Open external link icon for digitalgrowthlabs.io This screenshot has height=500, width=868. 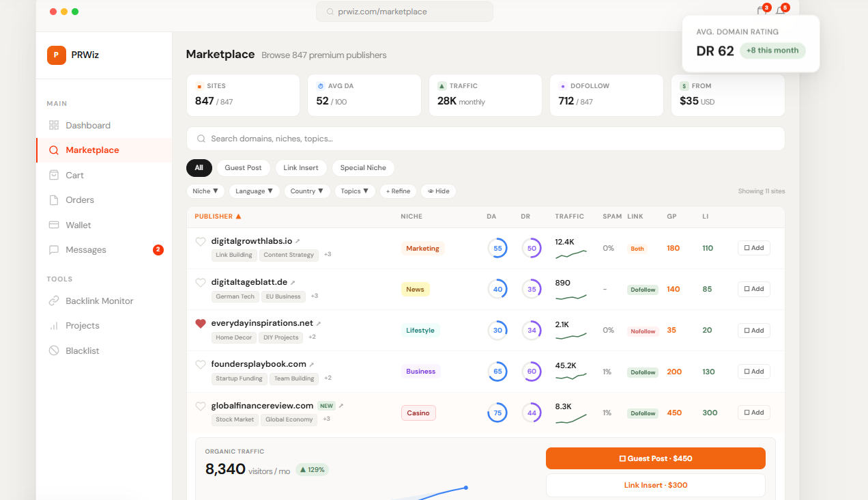(x=298, y=241)
